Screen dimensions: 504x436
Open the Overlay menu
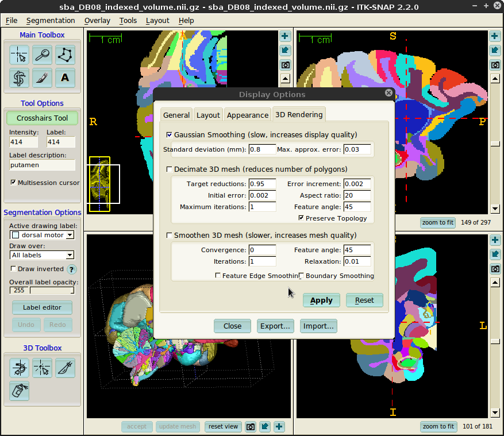point(97,21)
